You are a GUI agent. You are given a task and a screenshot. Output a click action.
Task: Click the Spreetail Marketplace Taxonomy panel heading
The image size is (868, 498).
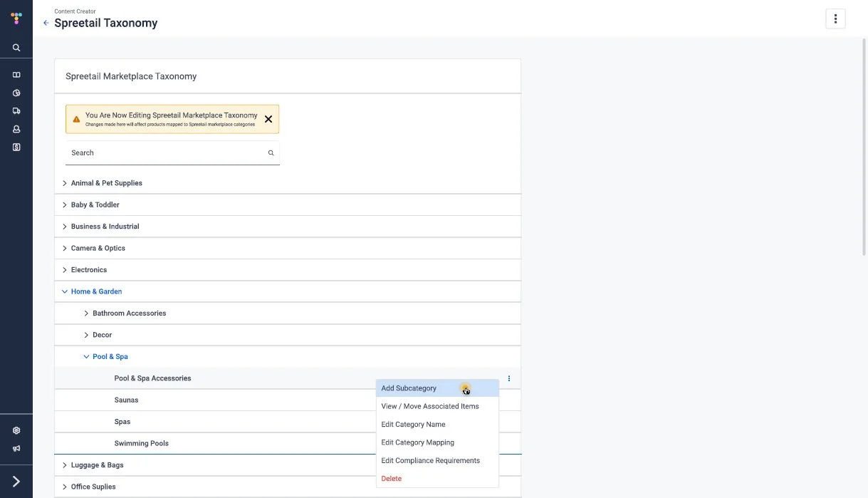click(x=131, y=76)
